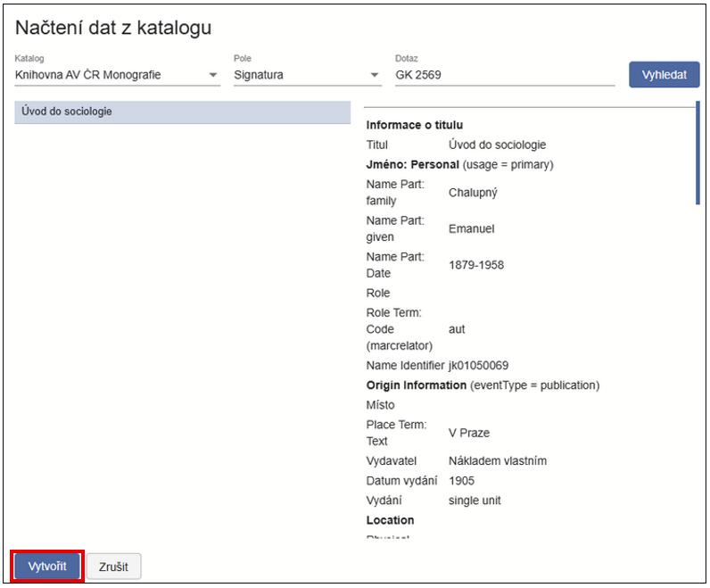The height and width of the screenshot is (588, 710).
Task: Click the Origin Information heading
Action: point(416,385)
